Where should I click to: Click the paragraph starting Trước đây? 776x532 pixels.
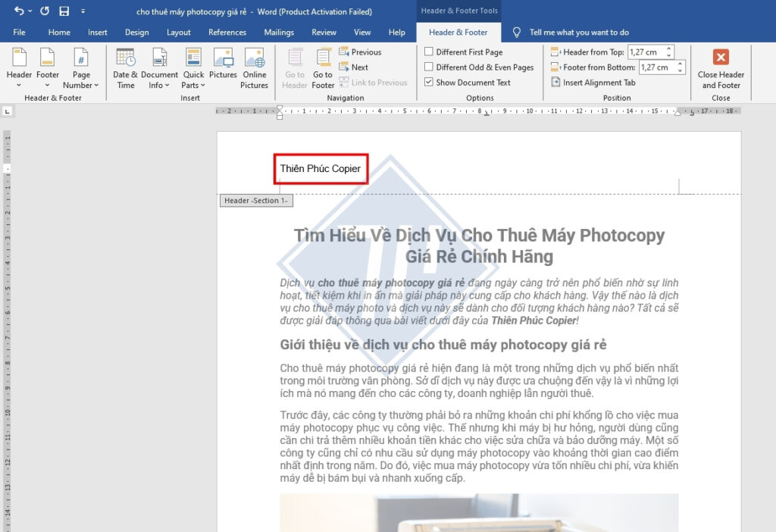479,446
